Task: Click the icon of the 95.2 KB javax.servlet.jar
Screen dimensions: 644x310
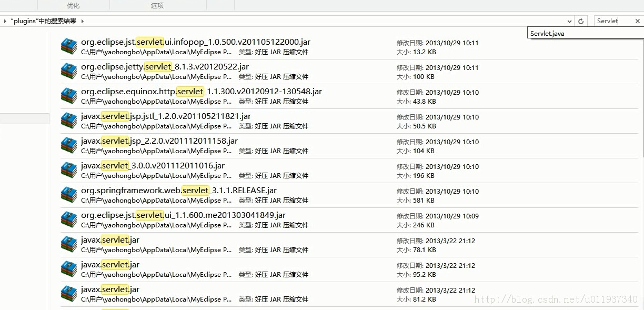Action: (69, 269)
